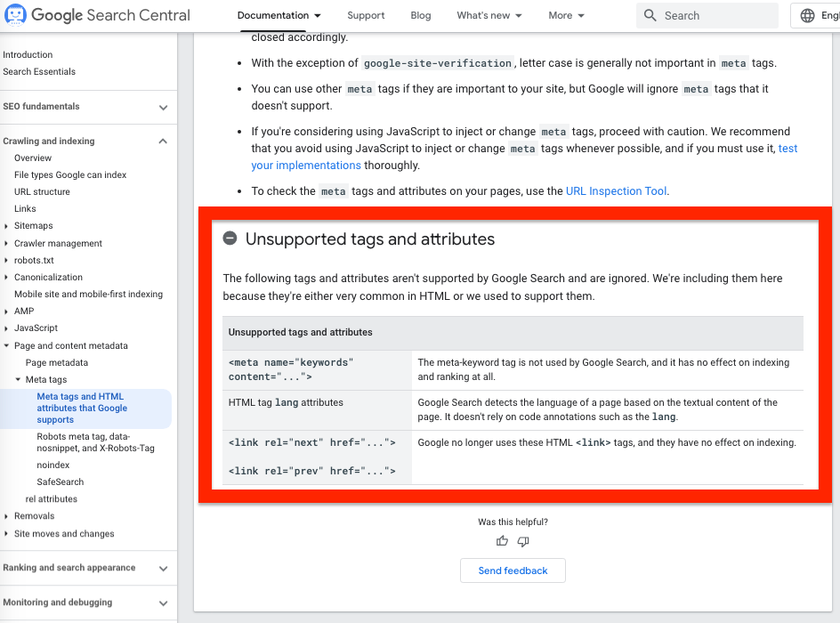Open the rel attributes sidebar item
Viewport: 840px width, 623px height.
[x=52, y=499]
